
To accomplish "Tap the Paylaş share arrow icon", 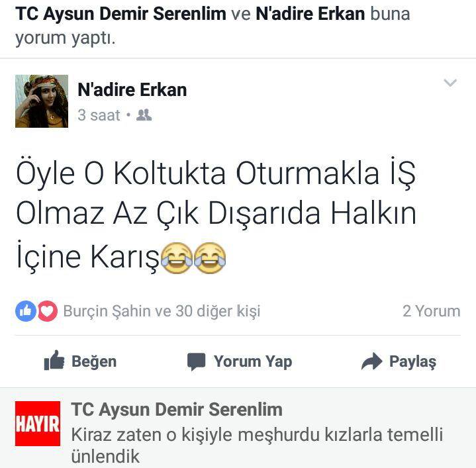I will [x=371, y=361].
